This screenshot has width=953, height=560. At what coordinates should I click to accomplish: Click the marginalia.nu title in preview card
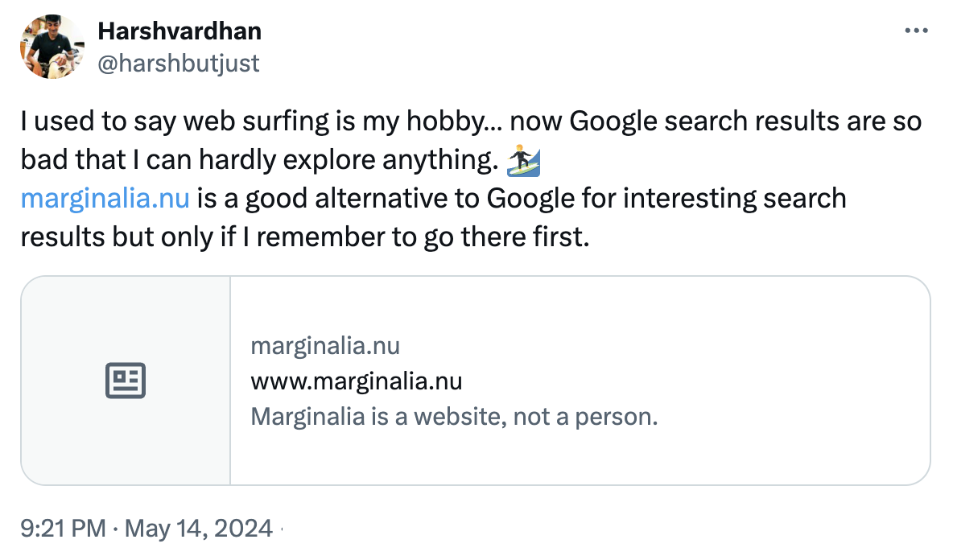click(325, 345)
